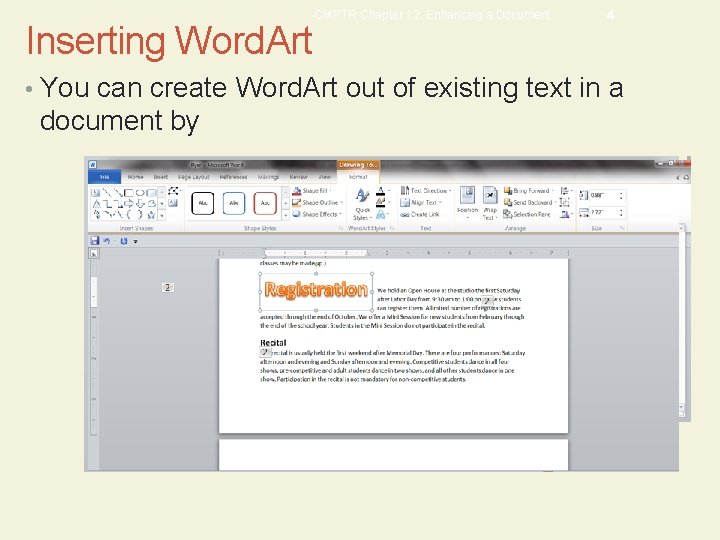Click Create Link in Text group

424,214
